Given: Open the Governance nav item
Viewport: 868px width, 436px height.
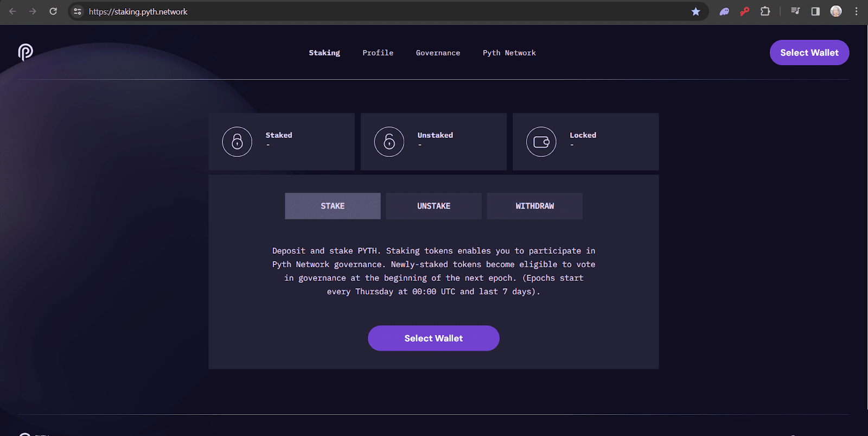Looking at the screenshot, I should 438,53.
